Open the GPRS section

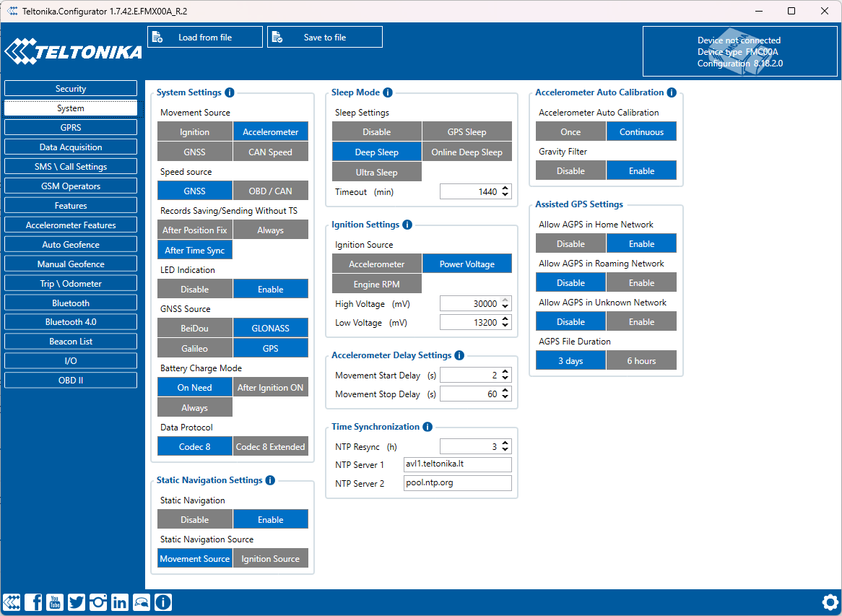(70, 127)
